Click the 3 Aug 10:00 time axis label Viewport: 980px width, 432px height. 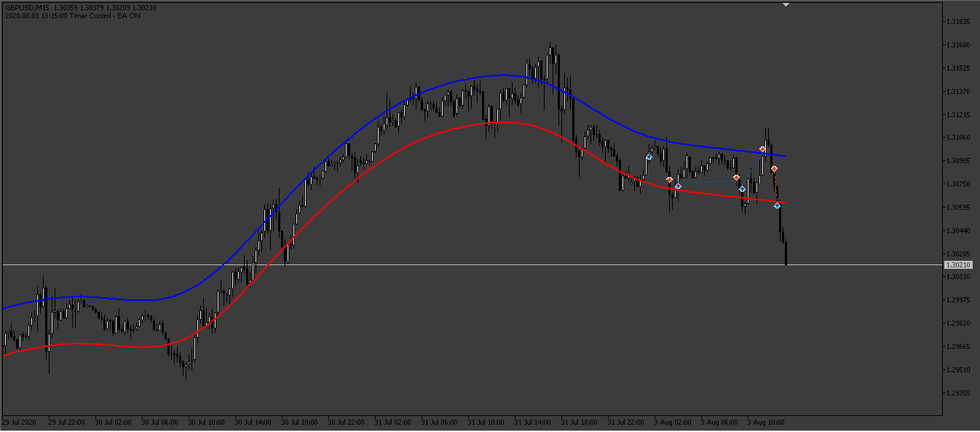766,422
